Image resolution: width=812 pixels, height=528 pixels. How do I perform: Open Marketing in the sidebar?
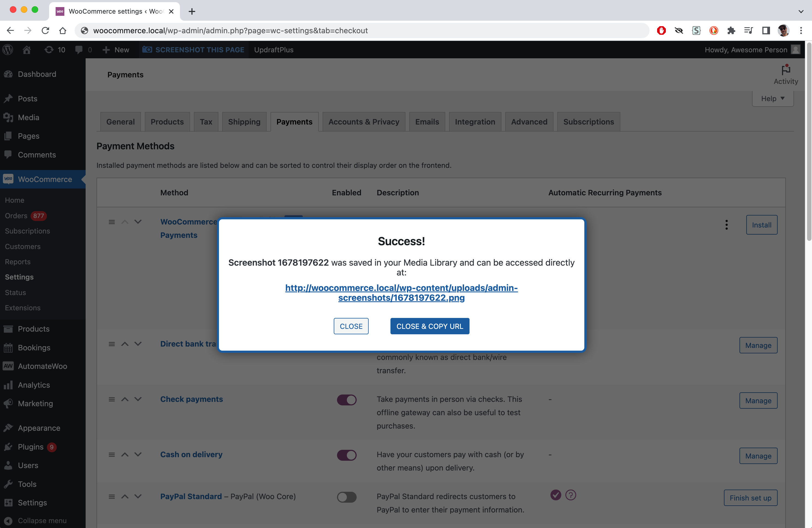point(35,403)
